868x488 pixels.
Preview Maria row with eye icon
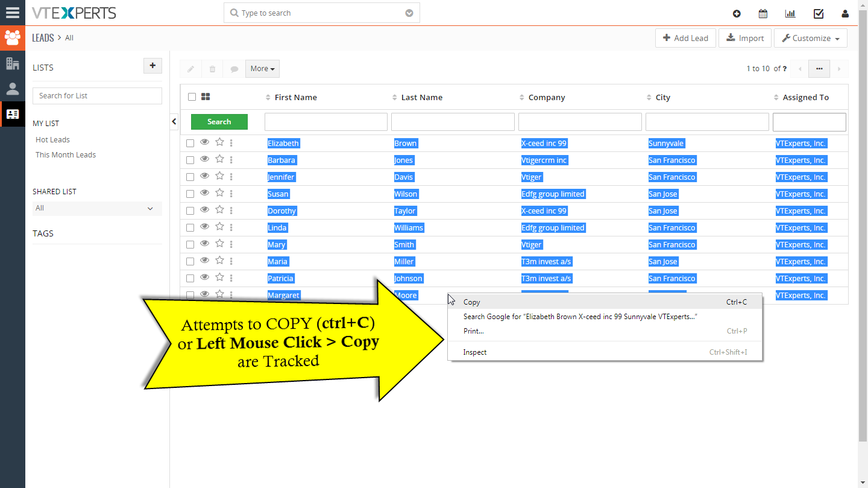click(204, 261)
